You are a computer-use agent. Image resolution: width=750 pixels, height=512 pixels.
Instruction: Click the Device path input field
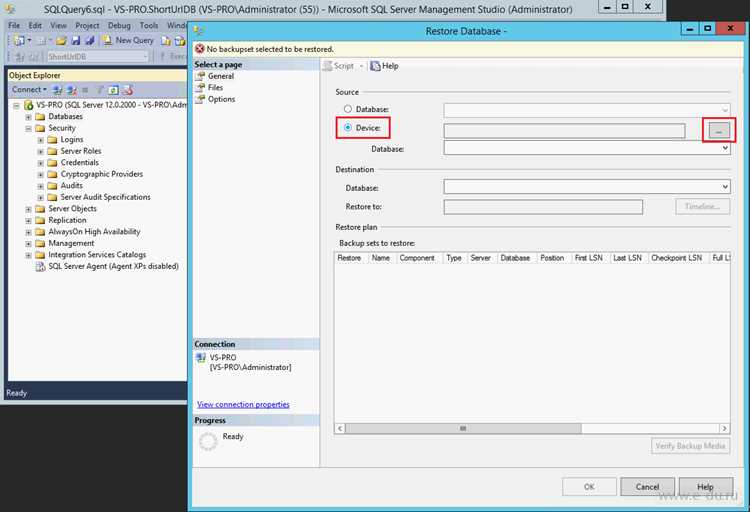[564, 131]
